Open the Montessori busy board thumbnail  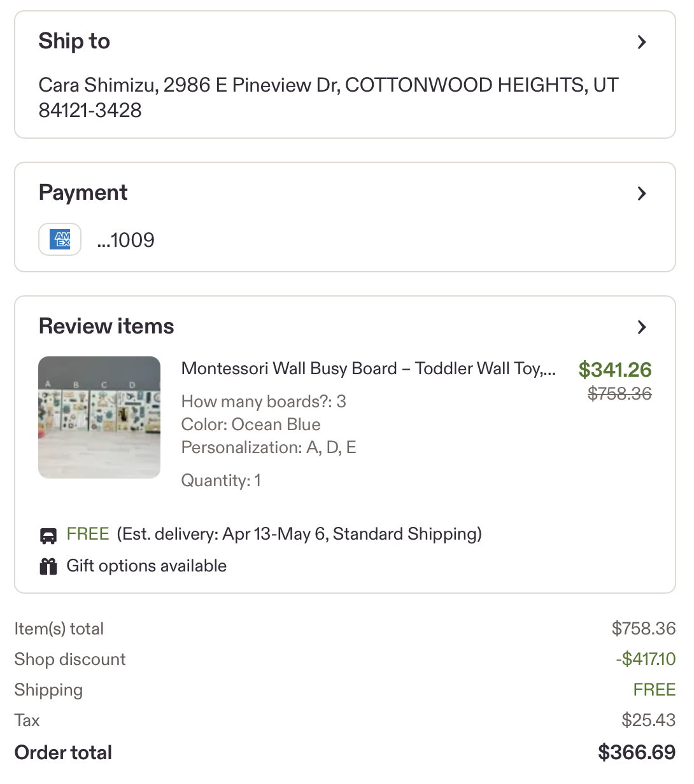pos(99,417)
